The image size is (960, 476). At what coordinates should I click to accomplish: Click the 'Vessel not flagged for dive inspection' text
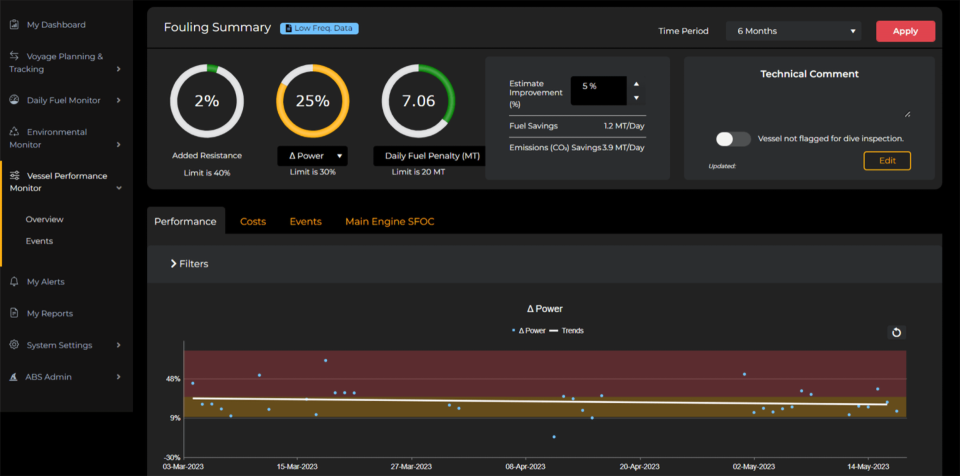coord(830,138)
